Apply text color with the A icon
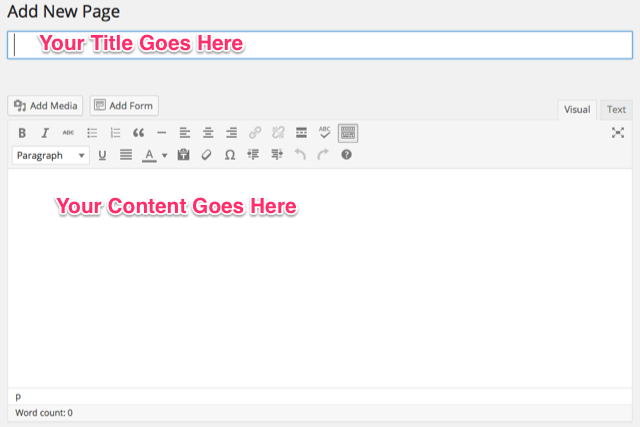The image size is (640, 427). click(149, 155)
